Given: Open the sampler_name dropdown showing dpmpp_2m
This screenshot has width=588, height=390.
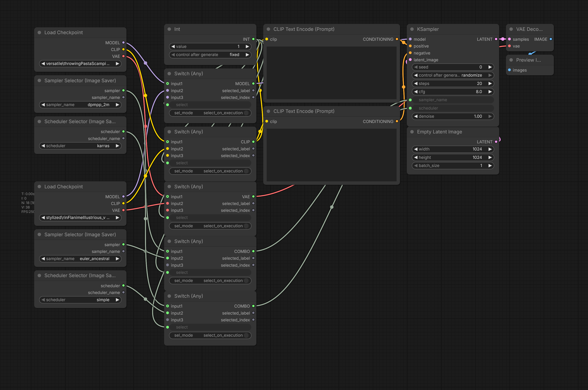Looking at the screenshot, I should pos(80,105).
